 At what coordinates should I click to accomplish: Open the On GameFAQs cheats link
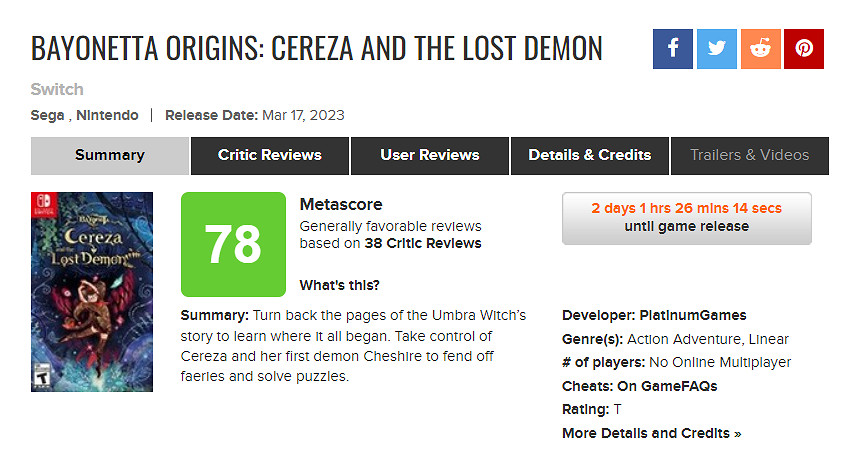(664, 386)
